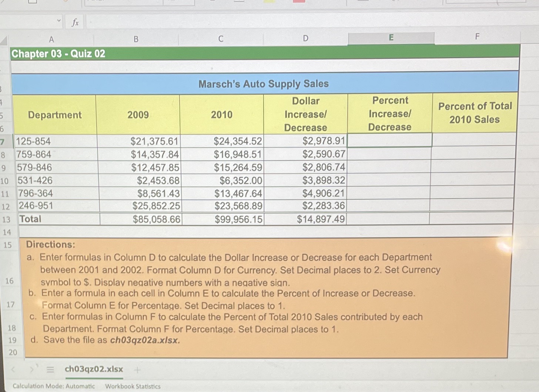
Task: Select the Department header cell
Action: 55,115
